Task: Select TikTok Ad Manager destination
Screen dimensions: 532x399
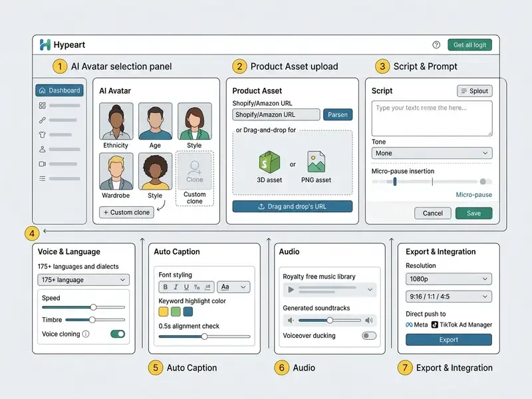Action: click(x=462, y=325)
